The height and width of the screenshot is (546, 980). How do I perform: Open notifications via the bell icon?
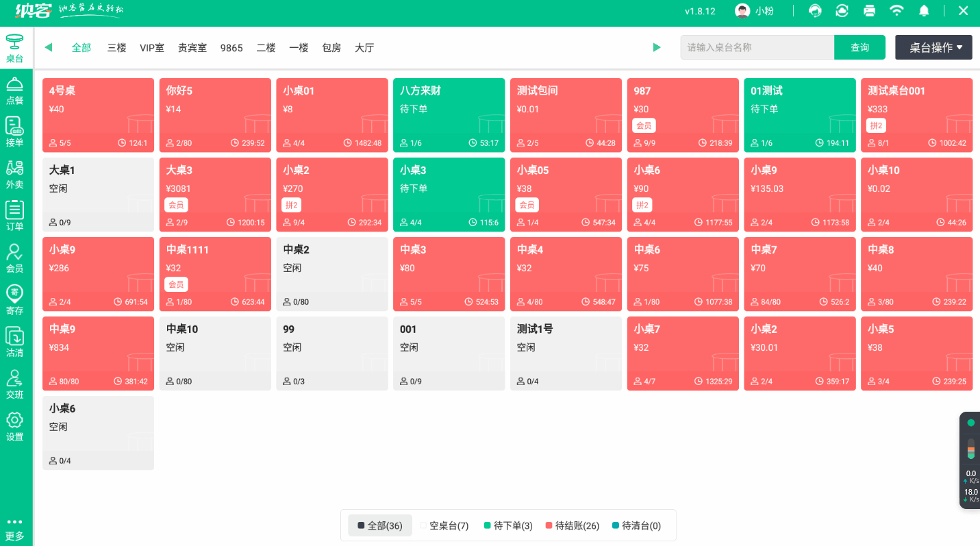tap(923, 10)
